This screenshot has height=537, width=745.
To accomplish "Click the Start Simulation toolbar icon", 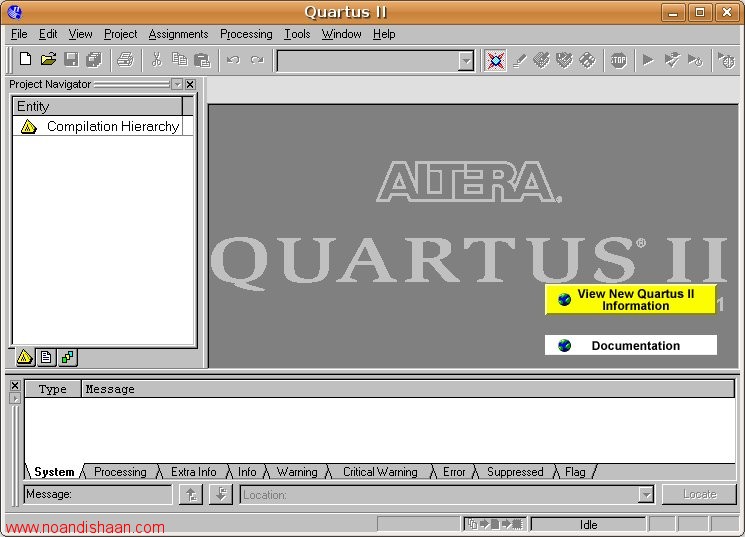I will (x=726, y=60).
